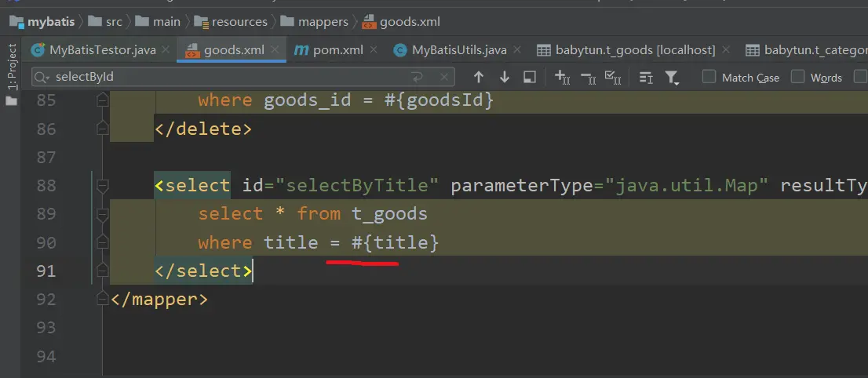Enable the Match Case checkbox

click(709, 77)
